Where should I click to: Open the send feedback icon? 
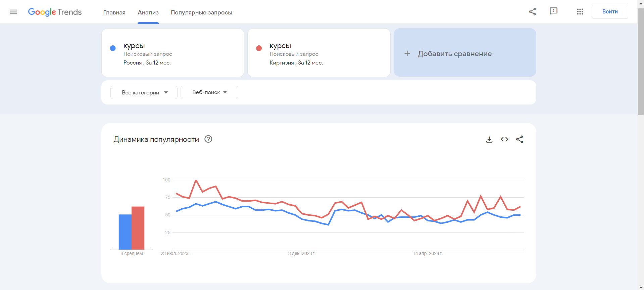click(x=553, y=11)
